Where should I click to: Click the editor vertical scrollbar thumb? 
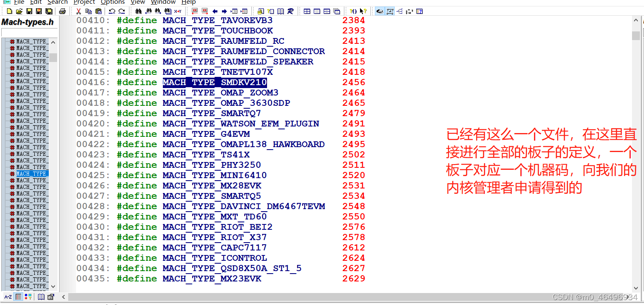pyautogui.click(x=636, y=36)
